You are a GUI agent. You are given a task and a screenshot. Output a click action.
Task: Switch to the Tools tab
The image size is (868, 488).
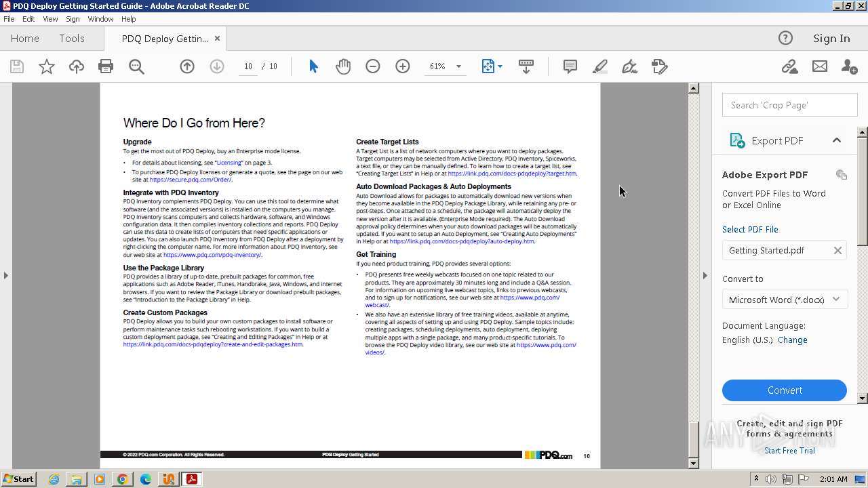(x=72, y=39)
